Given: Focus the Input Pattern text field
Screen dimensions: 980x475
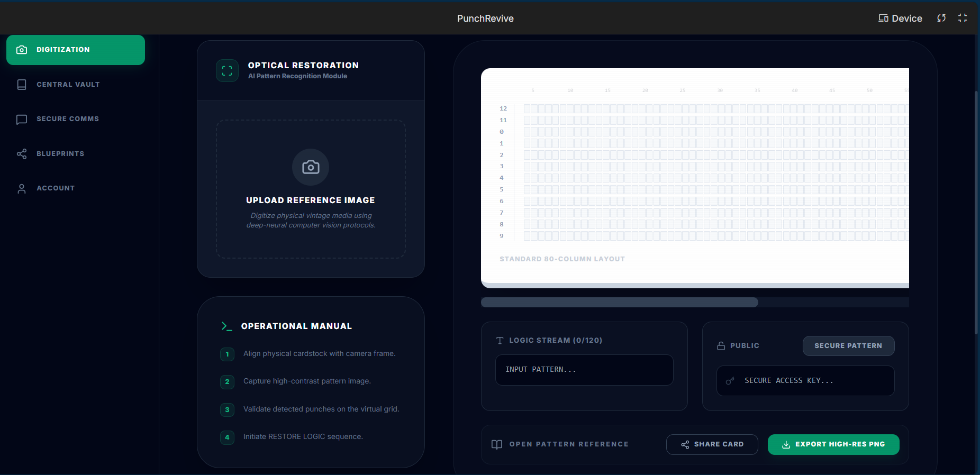Looking at the screenshot, I should coord(584,370).
